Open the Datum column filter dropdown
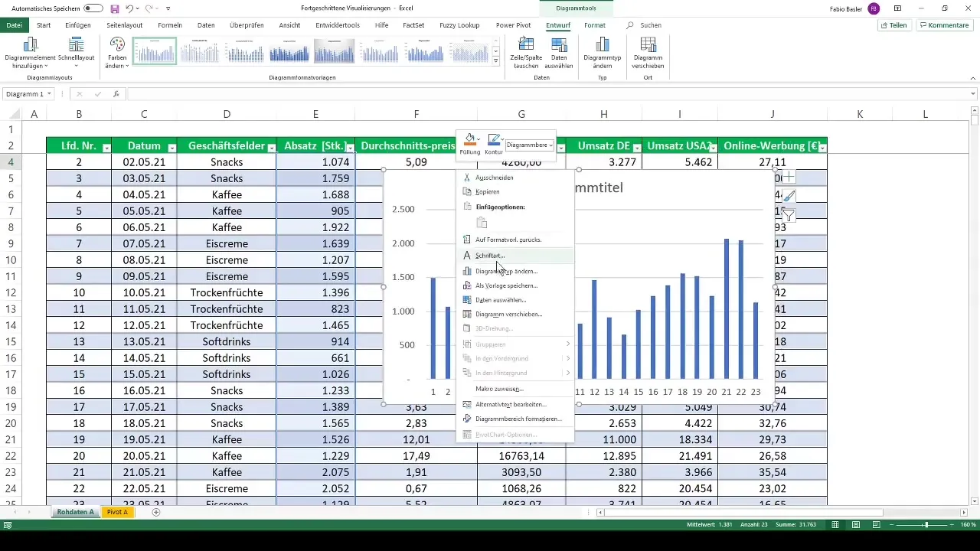Screen dimensions: 980x551 coord(172,148)
